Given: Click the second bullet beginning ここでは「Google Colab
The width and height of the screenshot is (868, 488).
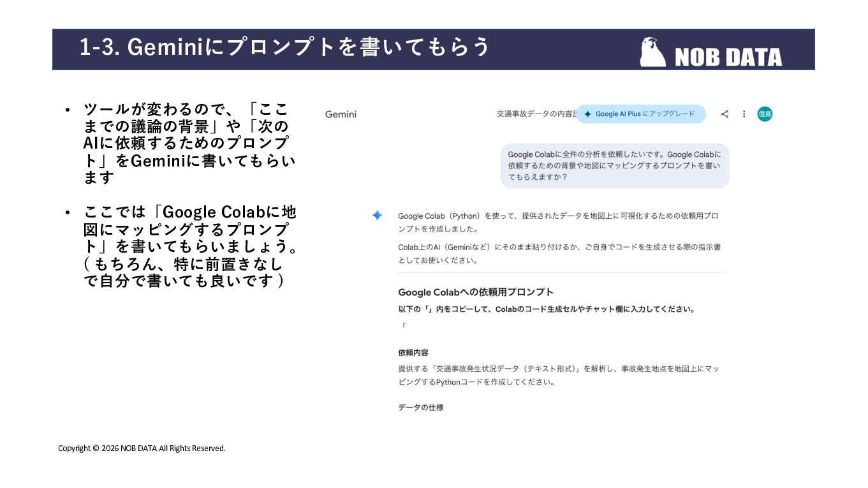Looking at the screenshot, I should (189, 246).
